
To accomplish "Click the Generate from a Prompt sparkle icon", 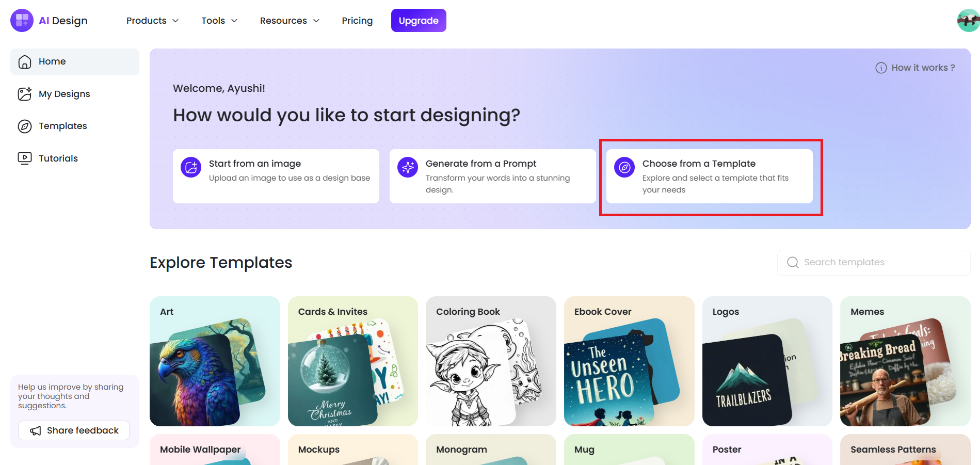I will tap(408, 167).
